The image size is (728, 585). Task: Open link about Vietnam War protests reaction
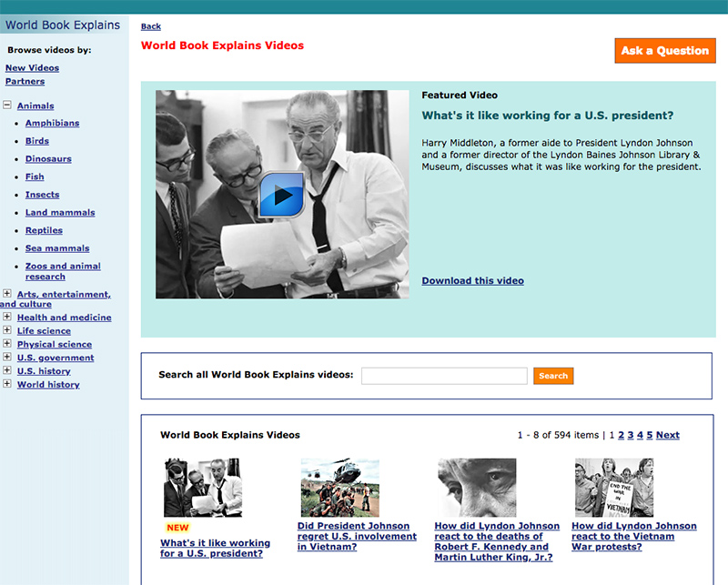[634, 536]
